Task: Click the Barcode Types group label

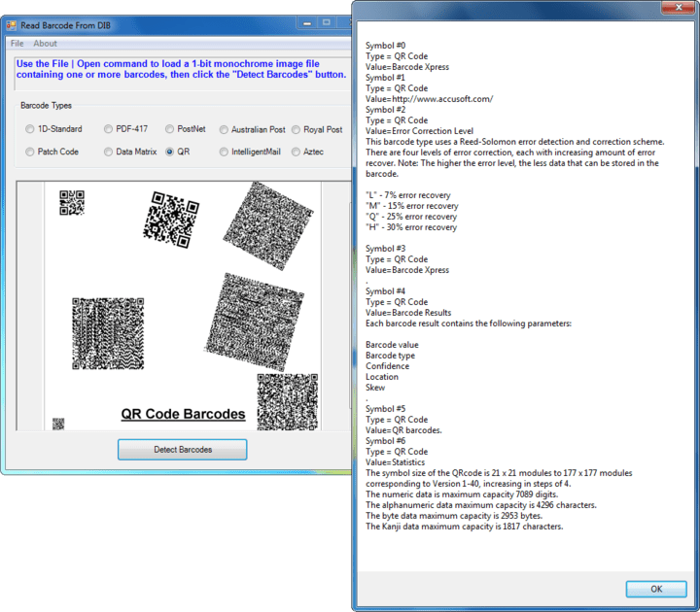Action: pos(46,106)
